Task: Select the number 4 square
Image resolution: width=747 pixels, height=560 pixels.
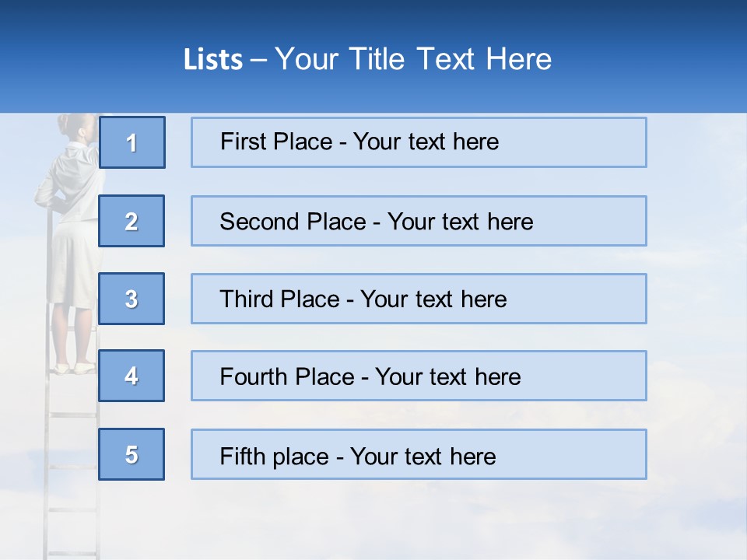Action: click(x=132, y=376)
